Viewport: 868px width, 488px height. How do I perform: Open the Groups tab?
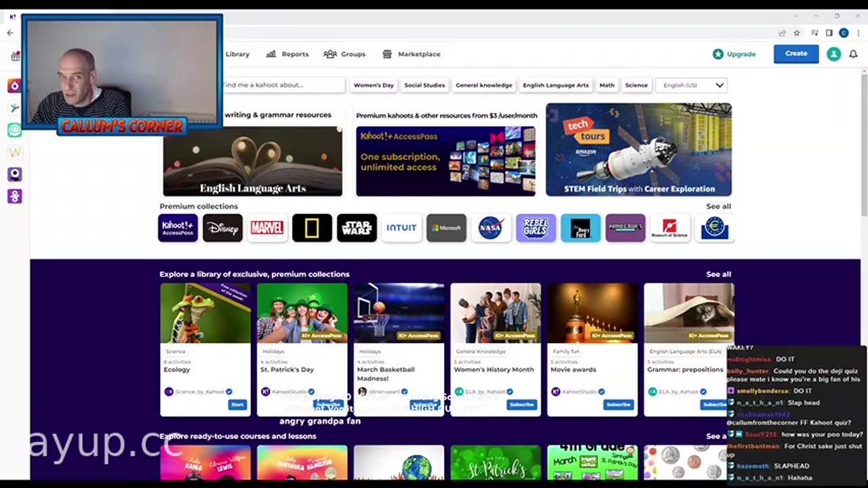pyautogui.click(x=344, y=54)
